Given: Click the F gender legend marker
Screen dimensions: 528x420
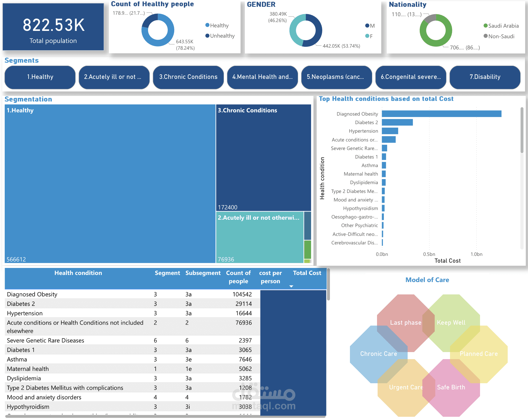Looking at the screenshot, I should 367,36.
